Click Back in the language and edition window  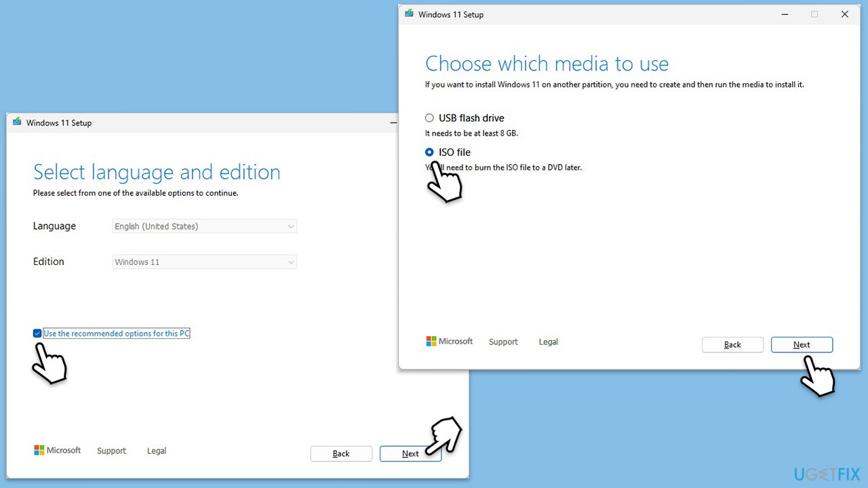[341, 453]
